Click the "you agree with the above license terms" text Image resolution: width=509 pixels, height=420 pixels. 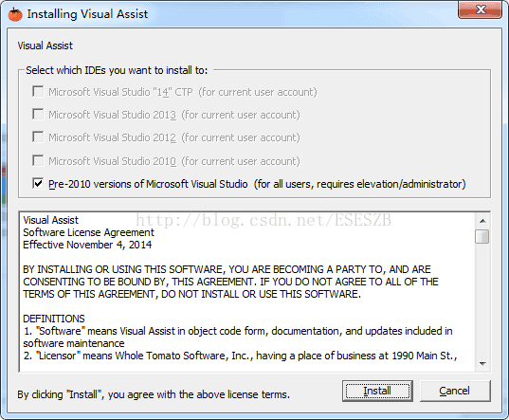tap(199, 394)
